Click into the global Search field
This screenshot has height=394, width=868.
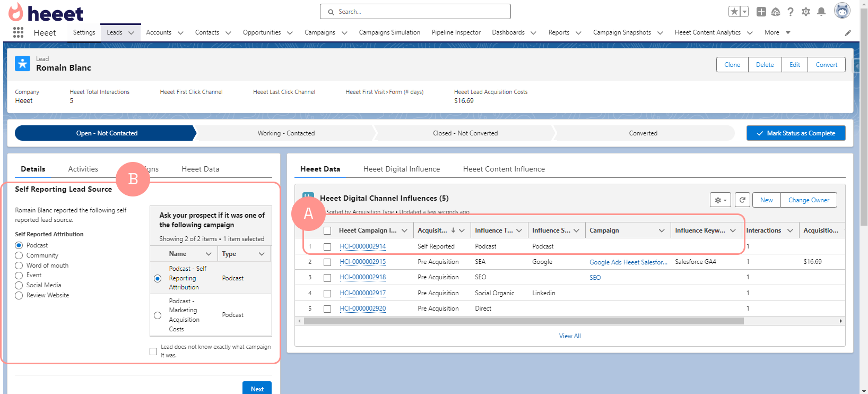[x=415, y=12]
